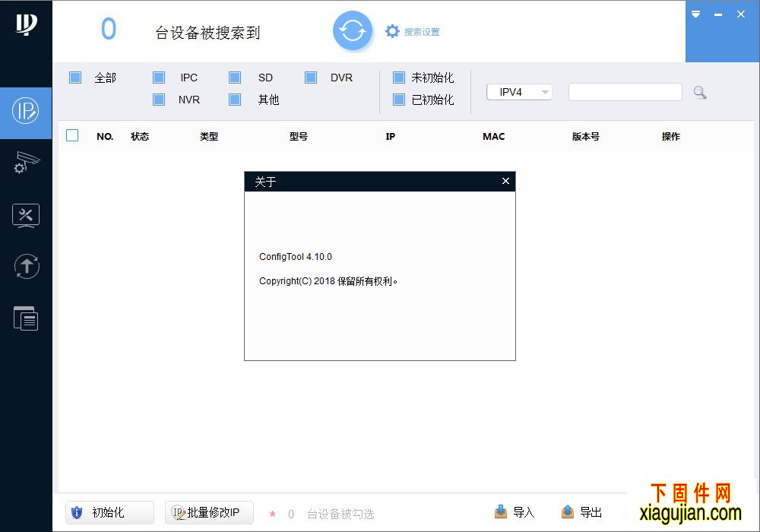Screen dimensions: 760x532
Task: Click the IP column header
Action: [390, 137]
